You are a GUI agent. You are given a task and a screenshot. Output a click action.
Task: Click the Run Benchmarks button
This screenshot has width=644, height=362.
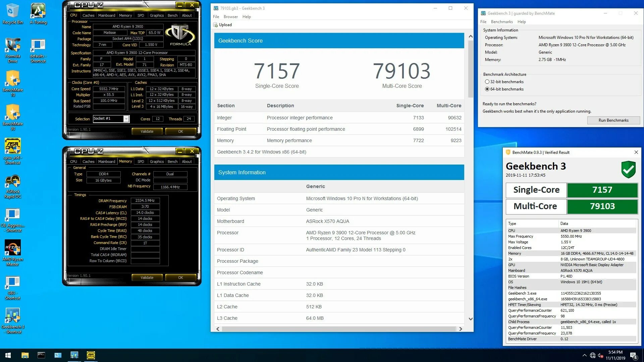tap(613, 120)
